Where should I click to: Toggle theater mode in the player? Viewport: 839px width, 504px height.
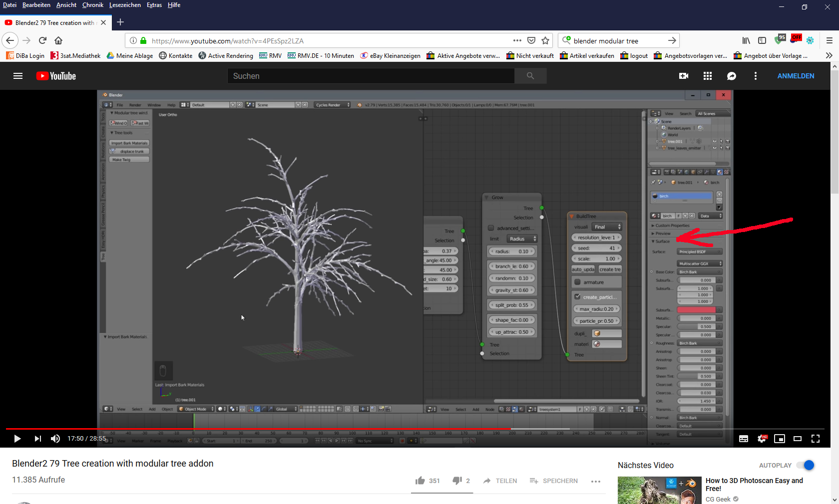[798, 439]
